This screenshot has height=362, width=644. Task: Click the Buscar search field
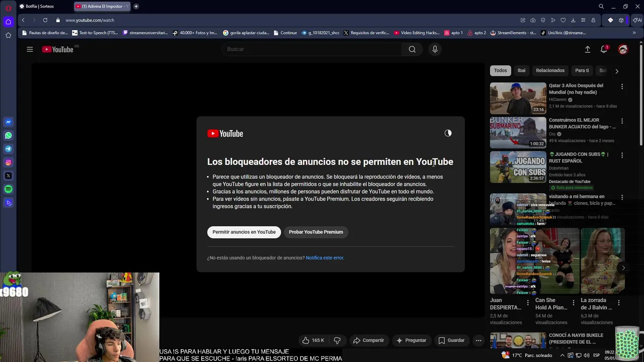point(312,49)
